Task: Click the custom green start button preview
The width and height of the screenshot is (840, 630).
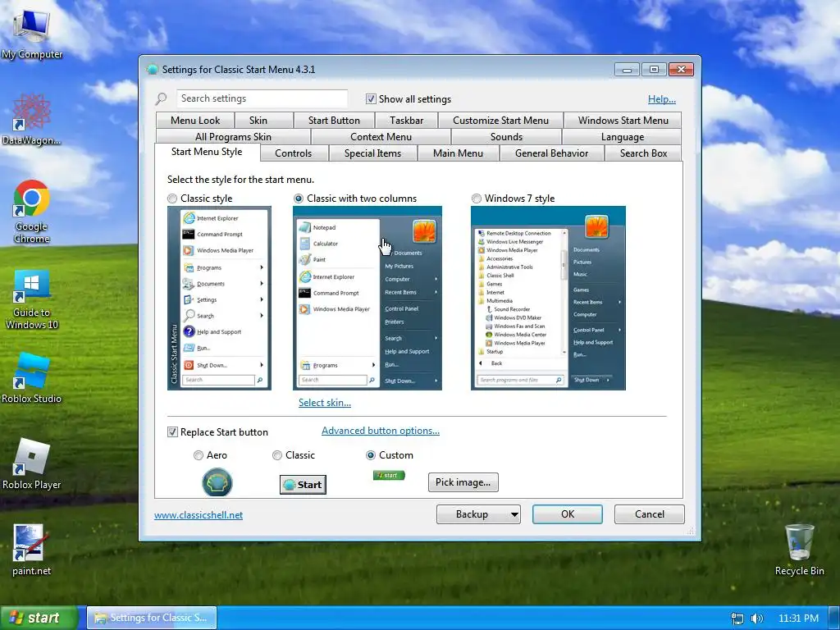Action: [x=389, y=475]
